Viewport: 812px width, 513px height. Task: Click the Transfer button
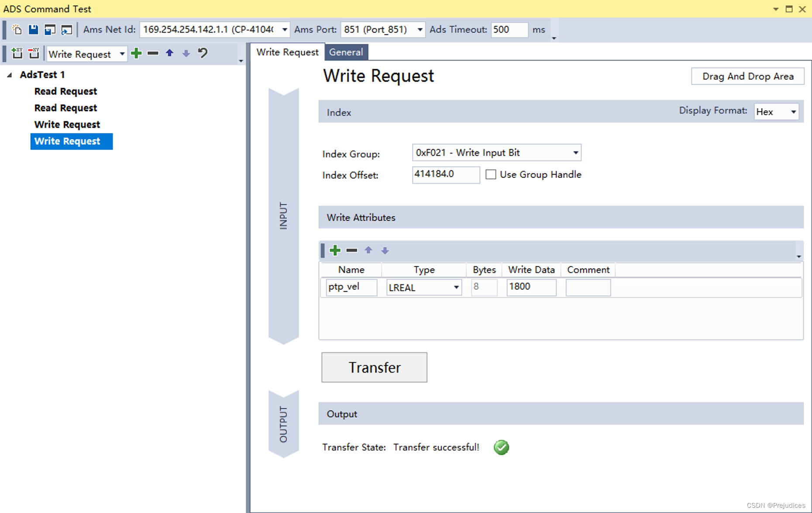coord(374,367)
